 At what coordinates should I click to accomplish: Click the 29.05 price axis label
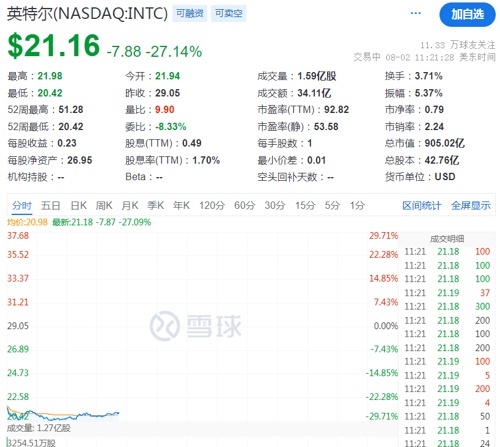pyautogui.click(x=18, y=326)
